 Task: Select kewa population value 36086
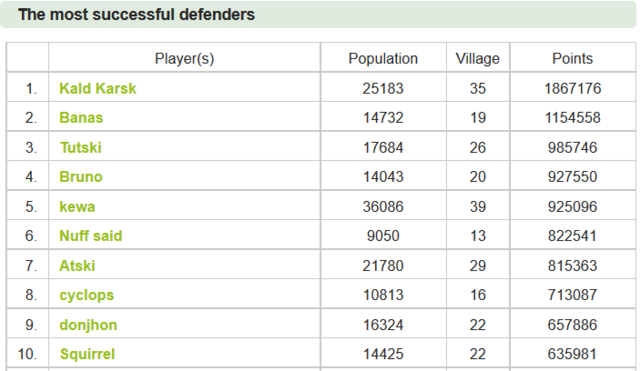(x=383, y=207)
